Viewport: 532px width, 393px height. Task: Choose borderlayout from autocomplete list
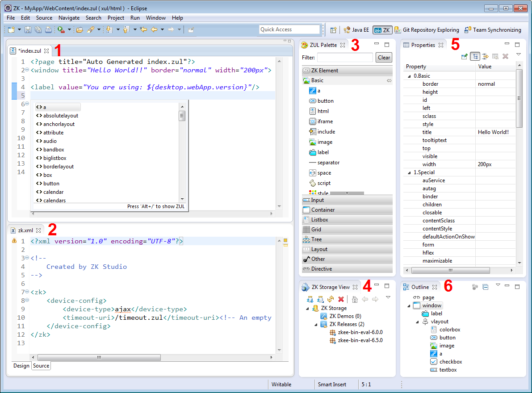coord(58,167)
